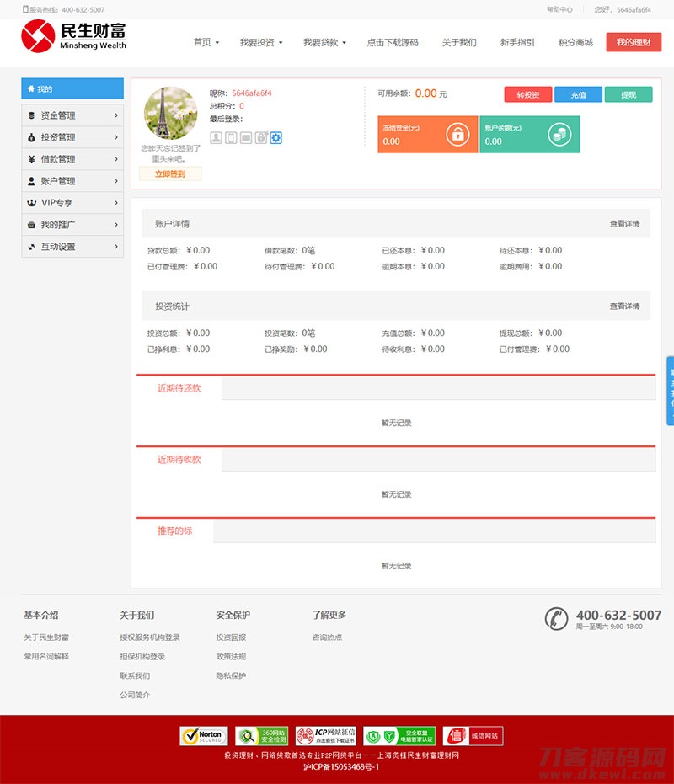
Task: Open the settings gear icon below nickname
Action: pos(275,137)
